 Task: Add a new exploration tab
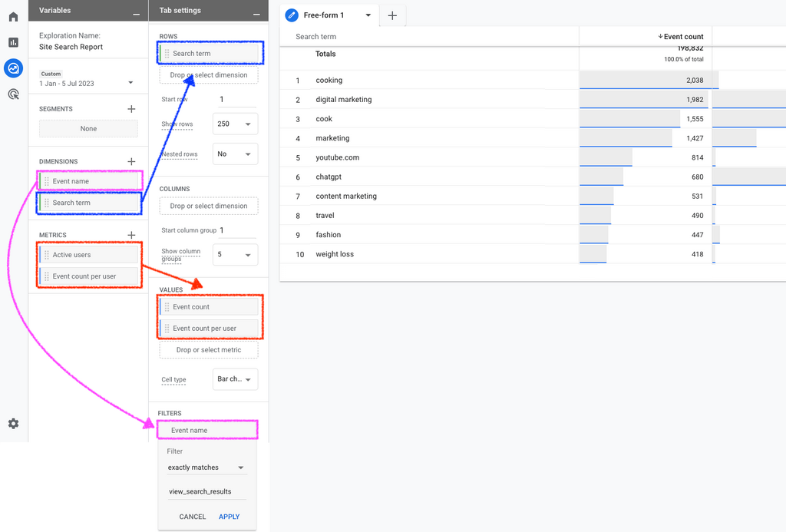point(392,15)
